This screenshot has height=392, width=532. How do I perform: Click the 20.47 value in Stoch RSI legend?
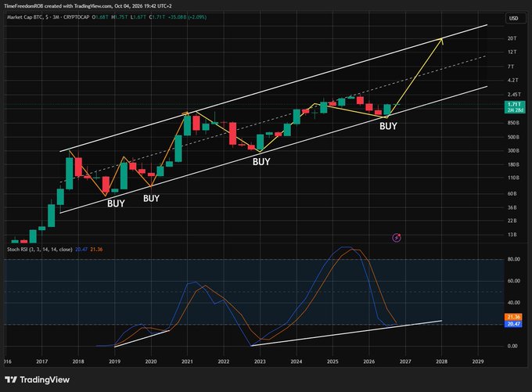click(81, 250)
